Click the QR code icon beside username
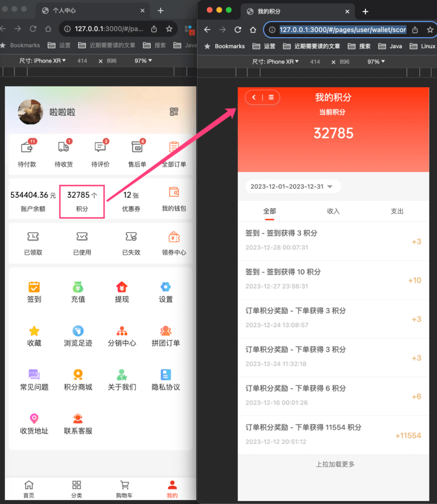Image resolution: width=437 pixels, height=504 pixels. [x=174, y=112]
